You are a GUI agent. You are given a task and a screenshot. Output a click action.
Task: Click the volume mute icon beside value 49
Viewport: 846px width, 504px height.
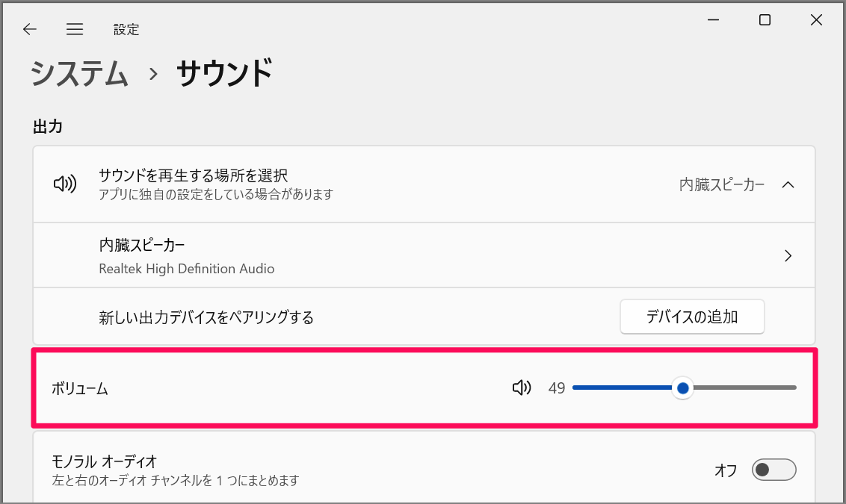(x=522, y=388)
